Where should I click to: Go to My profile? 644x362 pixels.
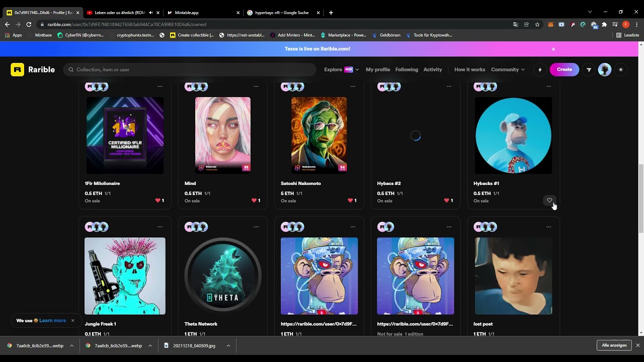pos(378,69)
